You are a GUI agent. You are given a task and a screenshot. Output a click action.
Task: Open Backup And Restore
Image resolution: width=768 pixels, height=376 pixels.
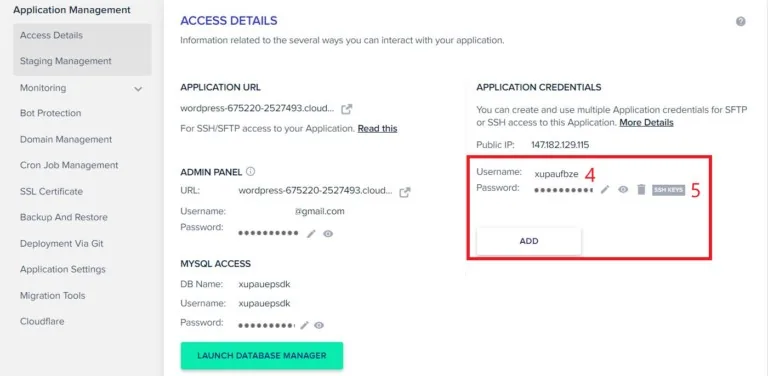(x=64, y=217)
